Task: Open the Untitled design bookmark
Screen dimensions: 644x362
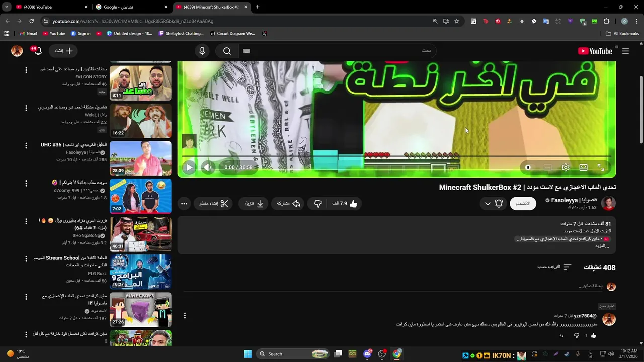Action: (129, 34)
